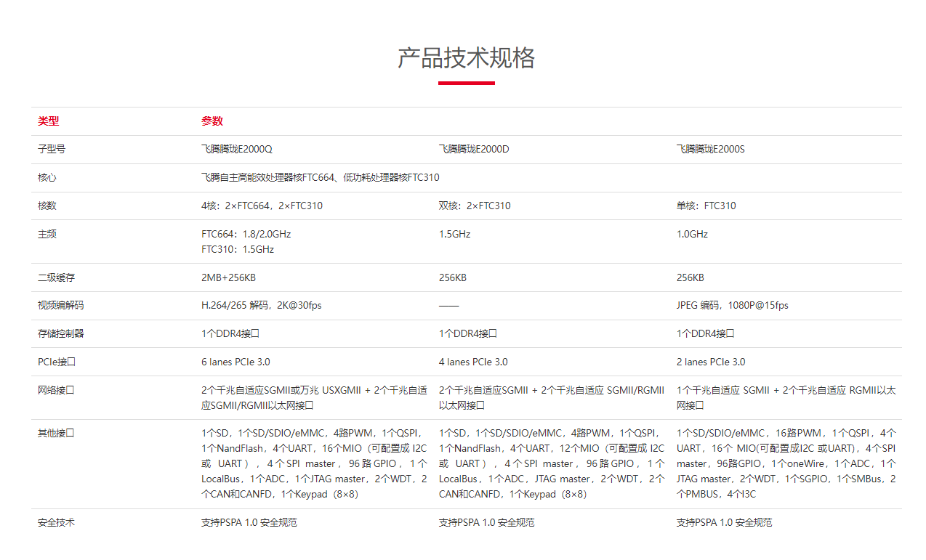Click 支持PSPA 1.0 安全规范 in the E2000D column
The height and width of the screenshot is (560, 926).
[x=487, y=523]
